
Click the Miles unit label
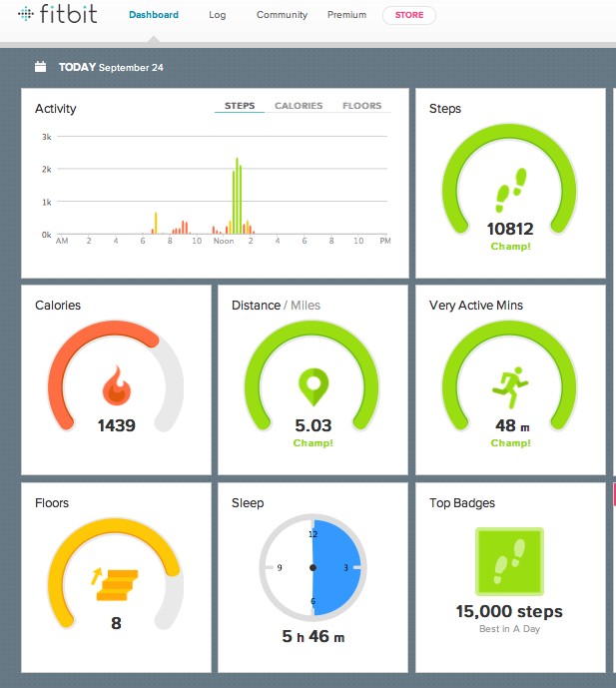pos(307,306)
